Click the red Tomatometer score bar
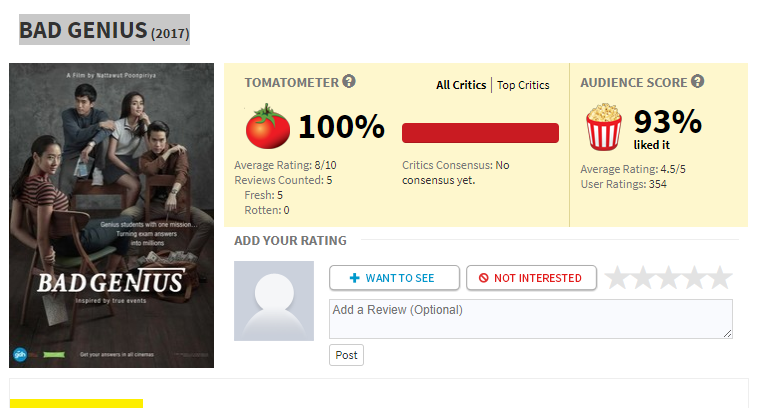This screenshot has height=408, width=768. [x=480, y=133]
